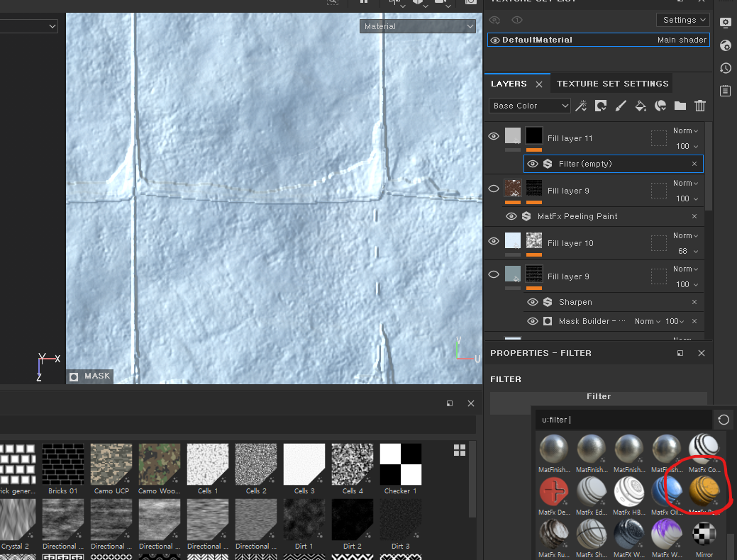Viewport: 737px width, 560px height.
Task: Delete layer with the trash icon
Action: [x=700, y=106]
